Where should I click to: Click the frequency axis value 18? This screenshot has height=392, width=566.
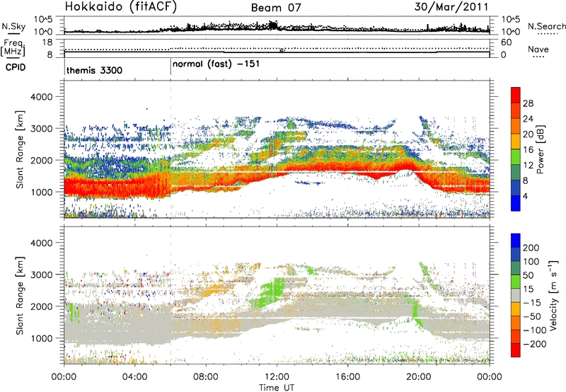pyautogui.click(x=47, y=42)
